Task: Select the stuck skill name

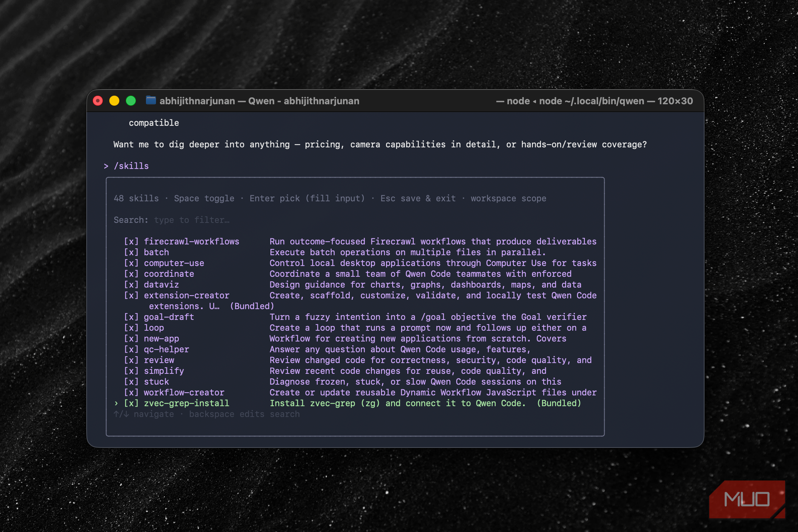Action: [156, 382]
